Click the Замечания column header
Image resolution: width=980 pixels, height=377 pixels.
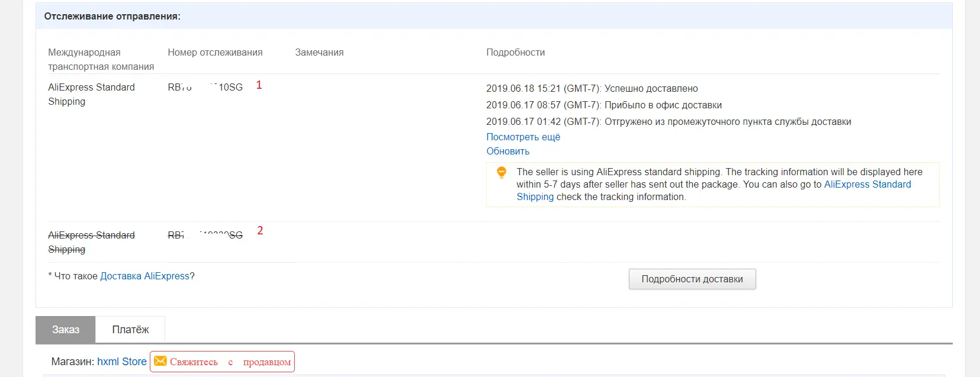(x=319, y=52)
